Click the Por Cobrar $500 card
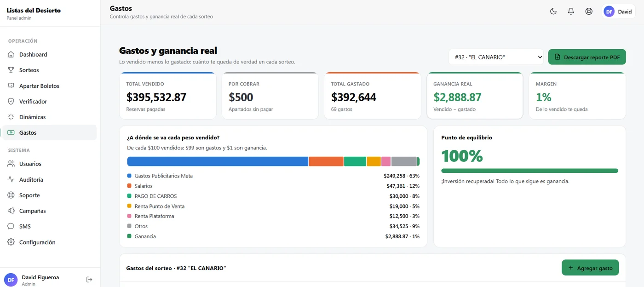Screen dimensions: 644x287 [270, 96]
